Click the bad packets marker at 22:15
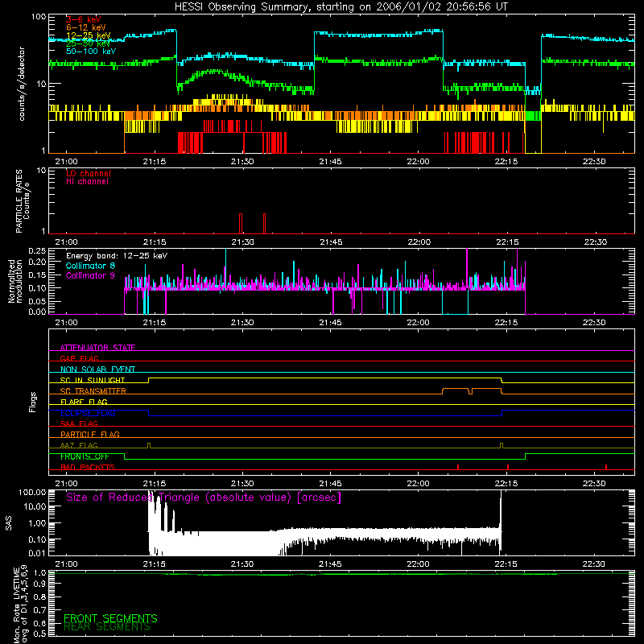 [x=508, y=467]
